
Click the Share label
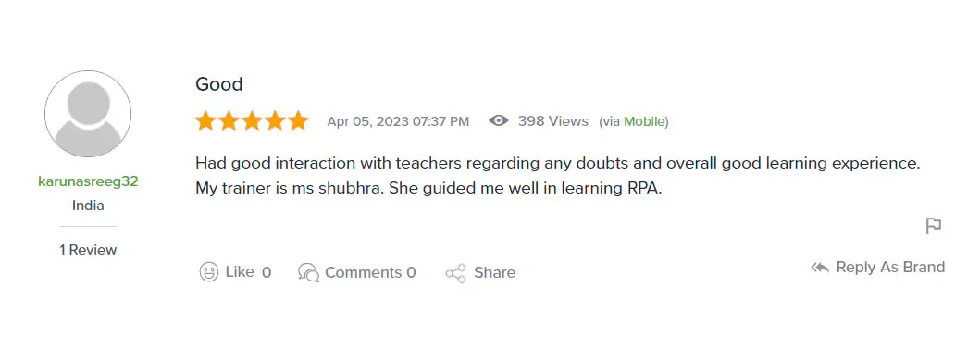(494, 272)
